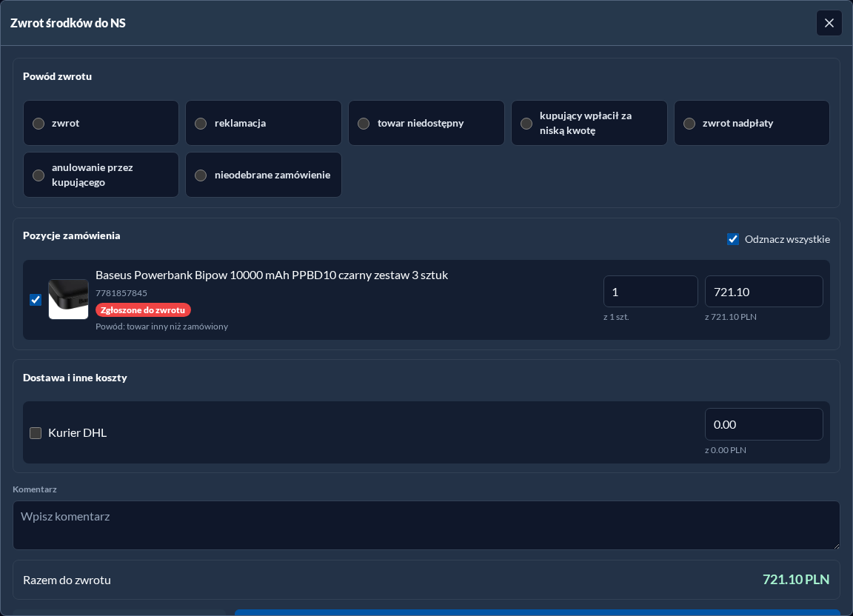853x616 pixels.
Task: Click the 'Powód zwrotu' section heading
Action: pyautogui.click(x=57, y=77)
